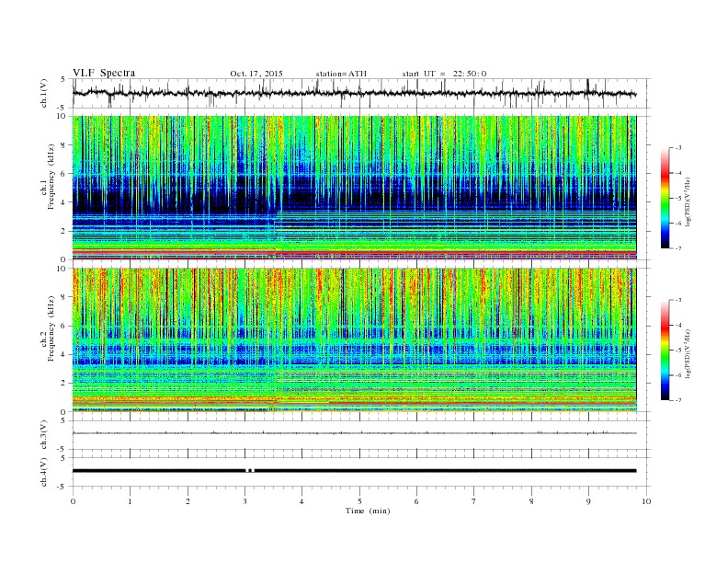Click time axis tick label "5"
This screenshot has height=563, width=728.
359,501
